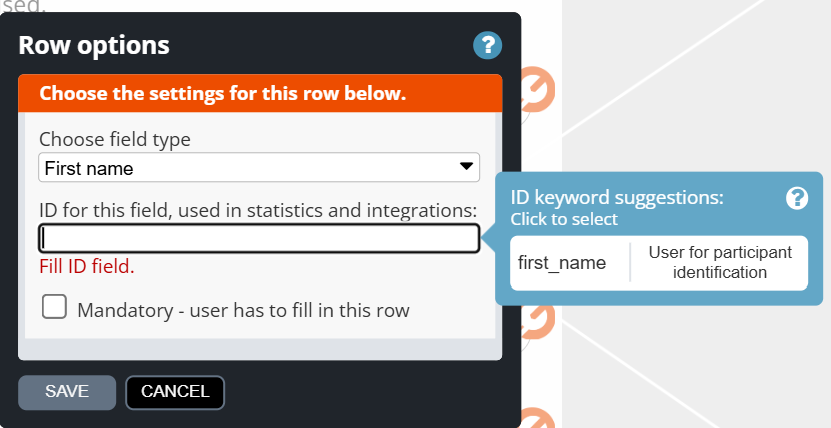Click the Row options dialog title

coord(94,45)
